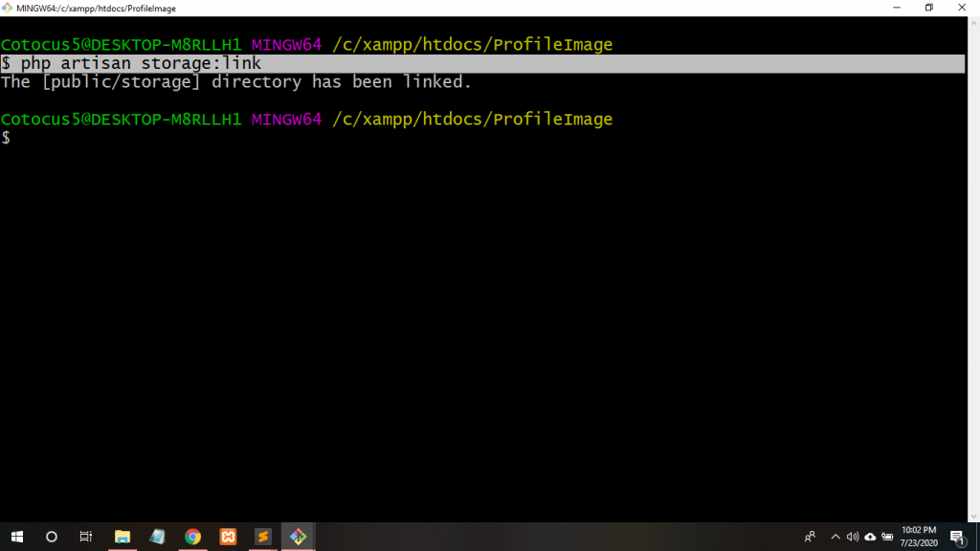Switch to Google Chrome in taskbar
This screenshot has width=980, height=551.
[x=192, y=537]
